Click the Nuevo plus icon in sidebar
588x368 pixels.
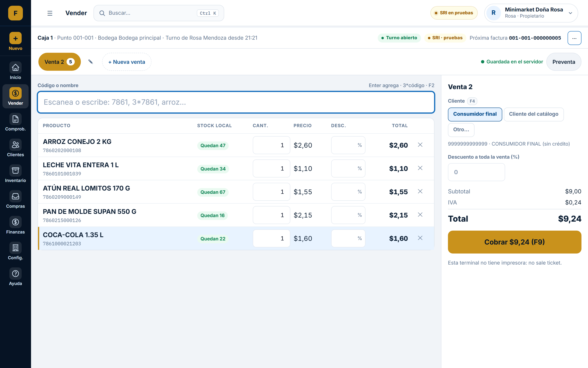(x=15, y=38)
